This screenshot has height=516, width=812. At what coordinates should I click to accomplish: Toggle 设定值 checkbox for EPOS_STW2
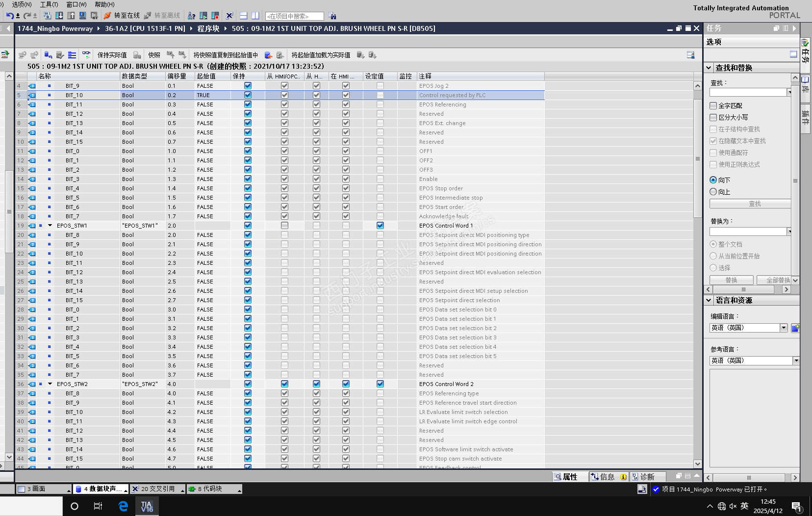(381, 384)
